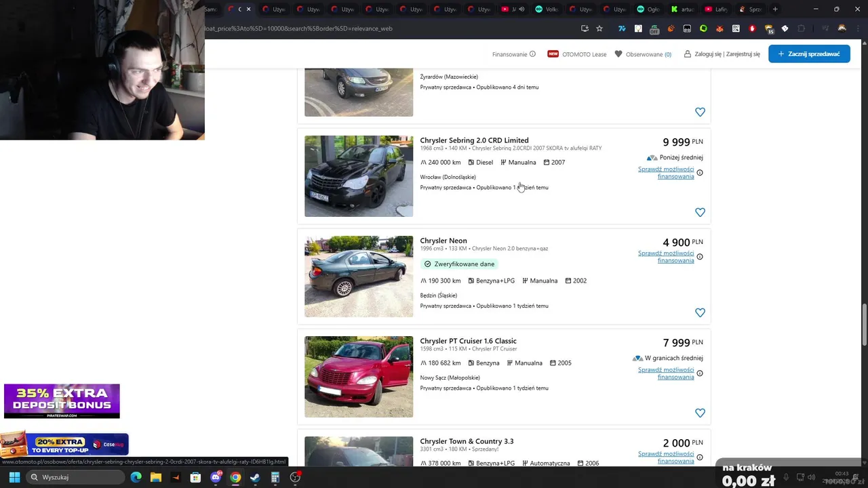Click the Wyszukaj taskbar search box

pos(75,477)
